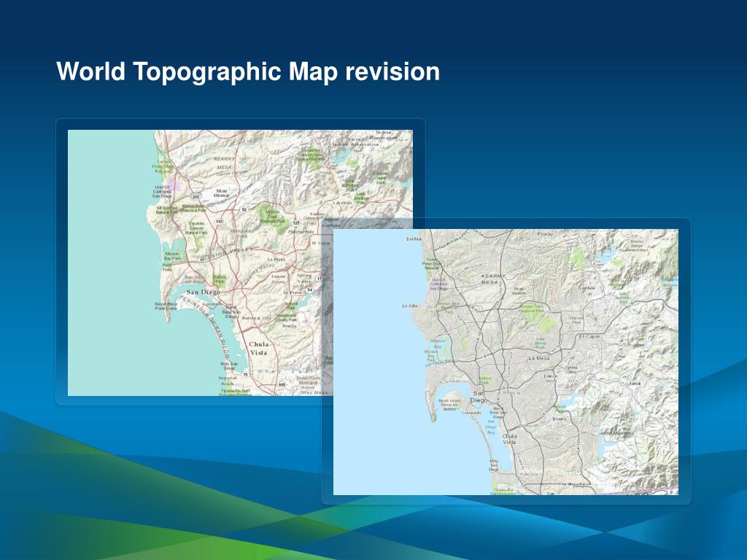Click "Santee" label on the revised map
The width and height of the screenshot is (747, 560).
[x=586, y=288]
